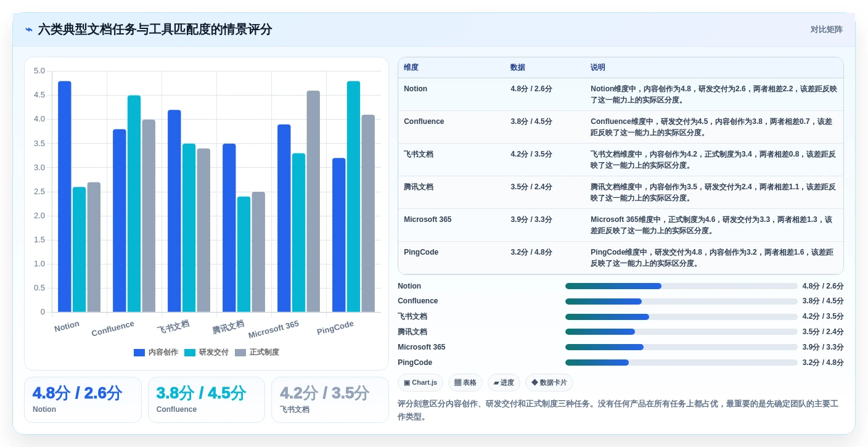Click Microsoft 365's gray 正式制度 bar

[x=313, y=202]
